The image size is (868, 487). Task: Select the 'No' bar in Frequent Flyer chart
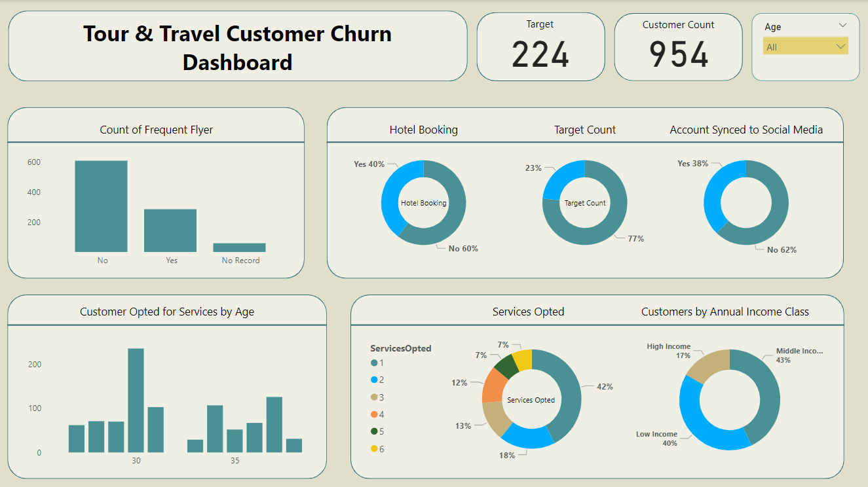[x=101, y=206]
